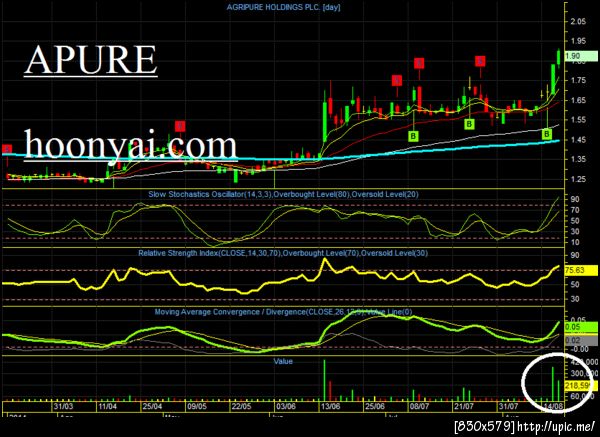
Task: Click the 1.65 price axis label
Action: [x=578, y=100]
